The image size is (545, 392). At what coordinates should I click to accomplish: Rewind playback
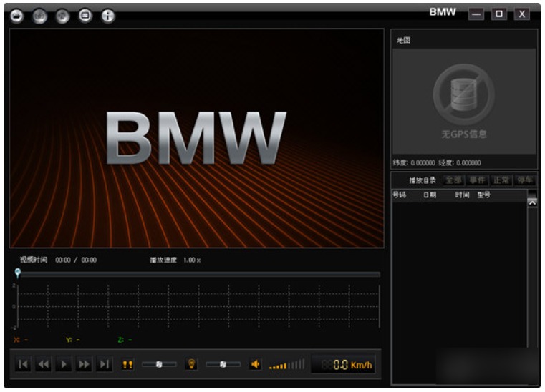click(x=44, y=364)
